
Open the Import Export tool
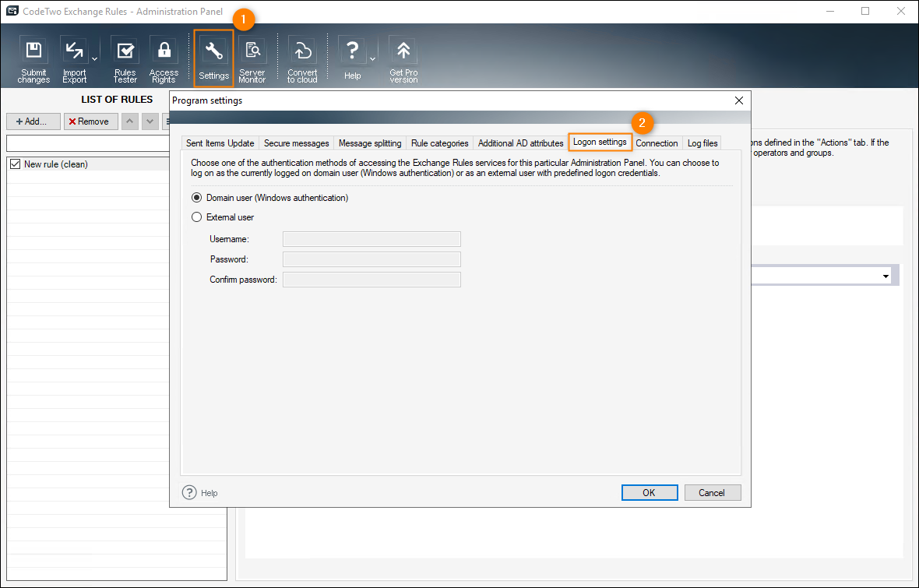click(75, 60)
